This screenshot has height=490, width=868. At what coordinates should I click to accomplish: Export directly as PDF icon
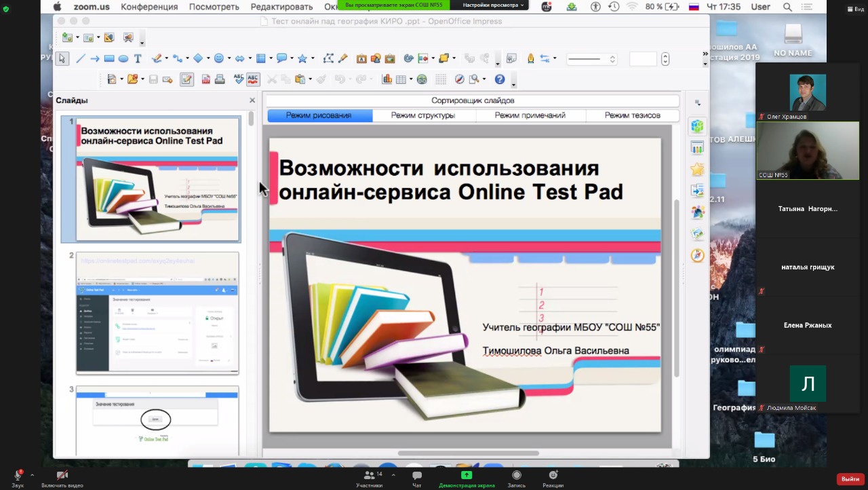coord(205,79)
